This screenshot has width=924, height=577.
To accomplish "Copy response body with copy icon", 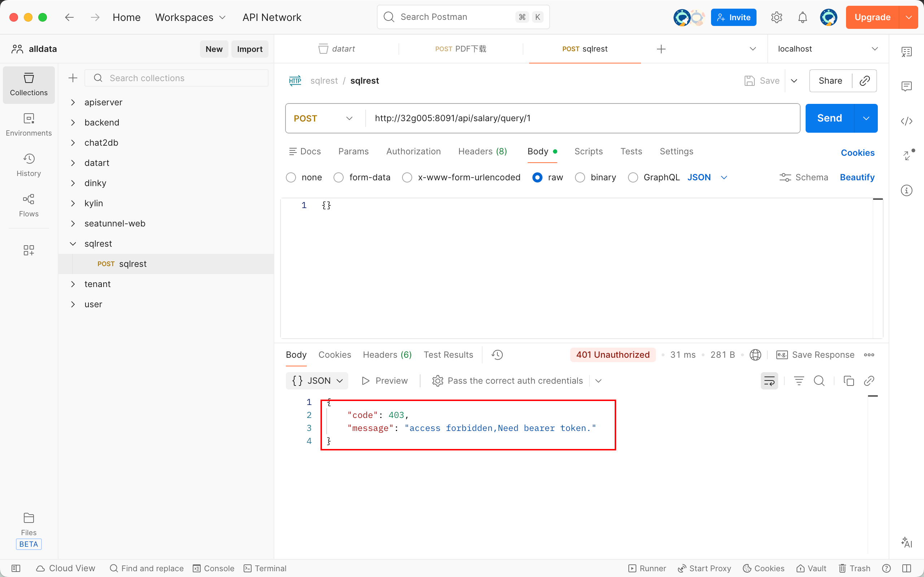I will (x=849, y=381).
